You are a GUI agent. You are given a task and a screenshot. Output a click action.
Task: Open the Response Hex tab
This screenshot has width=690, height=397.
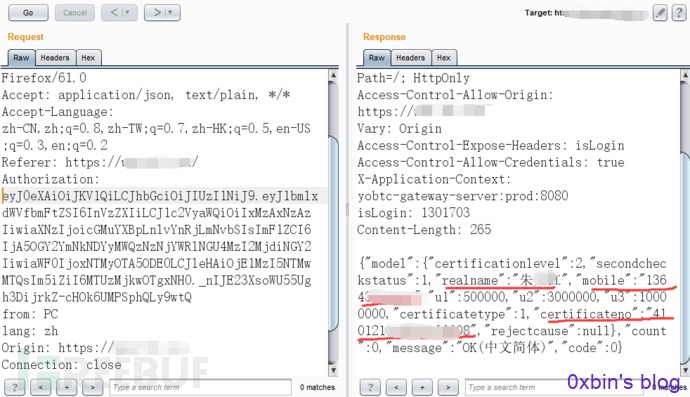point(444,58)
